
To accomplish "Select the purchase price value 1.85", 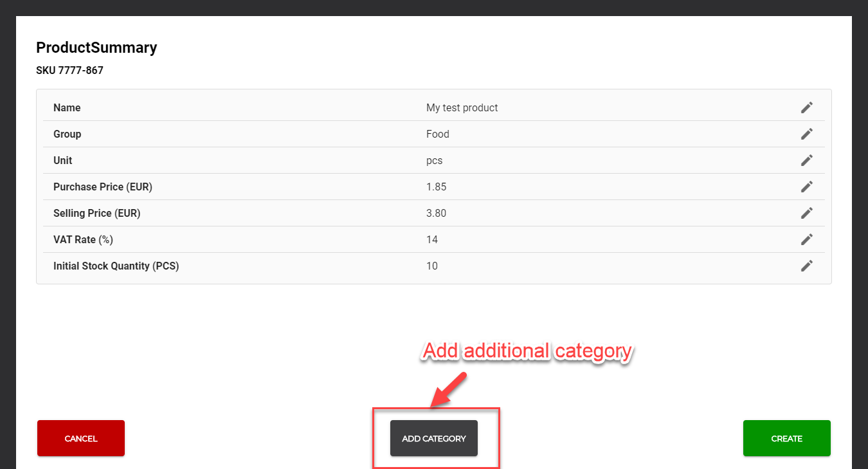I will [436, 187].
